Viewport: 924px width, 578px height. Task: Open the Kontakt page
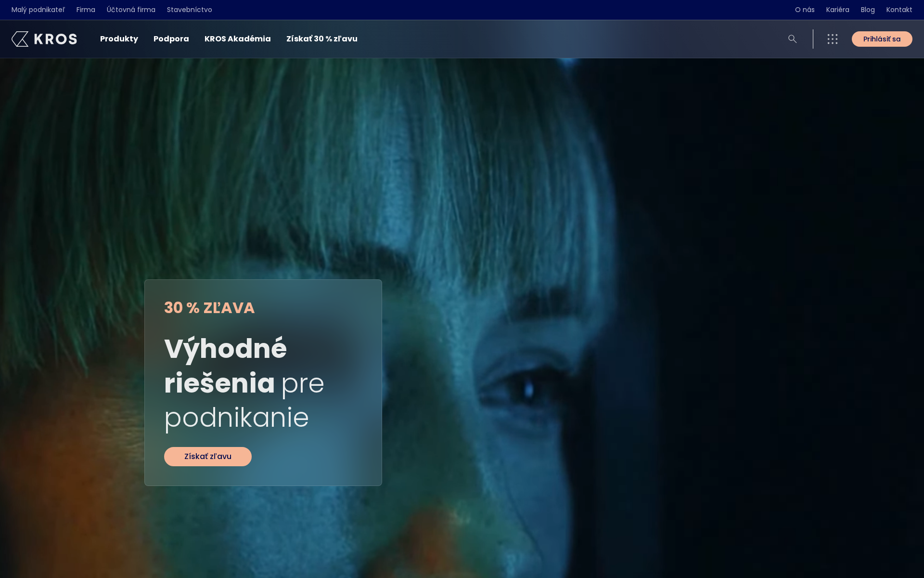click(899, 9)
